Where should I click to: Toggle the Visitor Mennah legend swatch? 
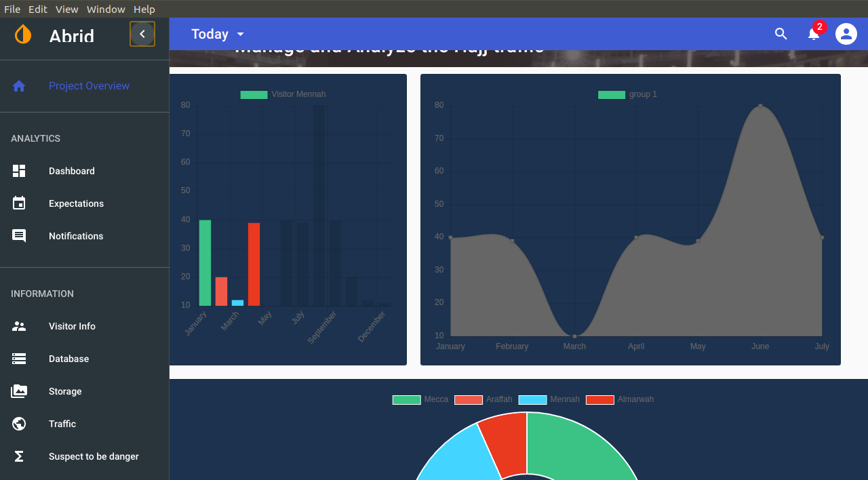point(254,94)
